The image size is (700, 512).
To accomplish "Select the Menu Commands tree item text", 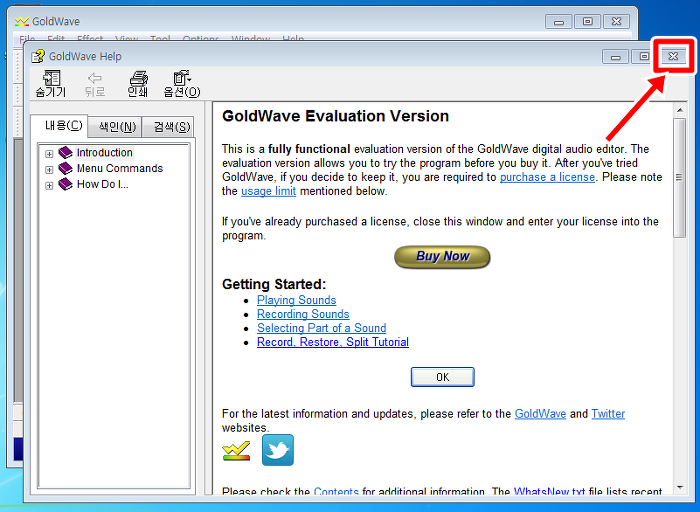I will click(120, 168).
